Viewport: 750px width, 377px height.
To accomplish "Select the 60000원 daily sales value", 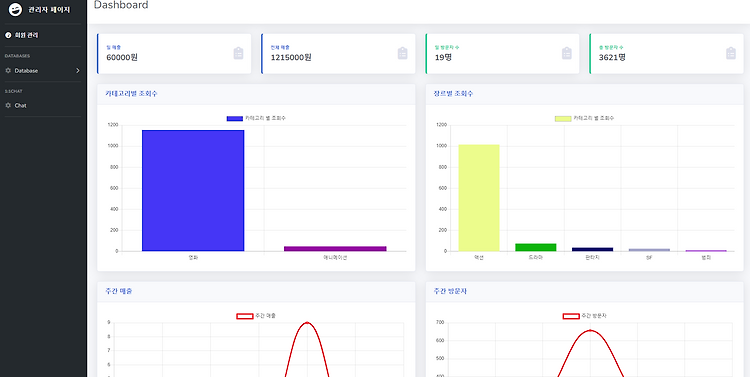I will (x=122, y=57).
